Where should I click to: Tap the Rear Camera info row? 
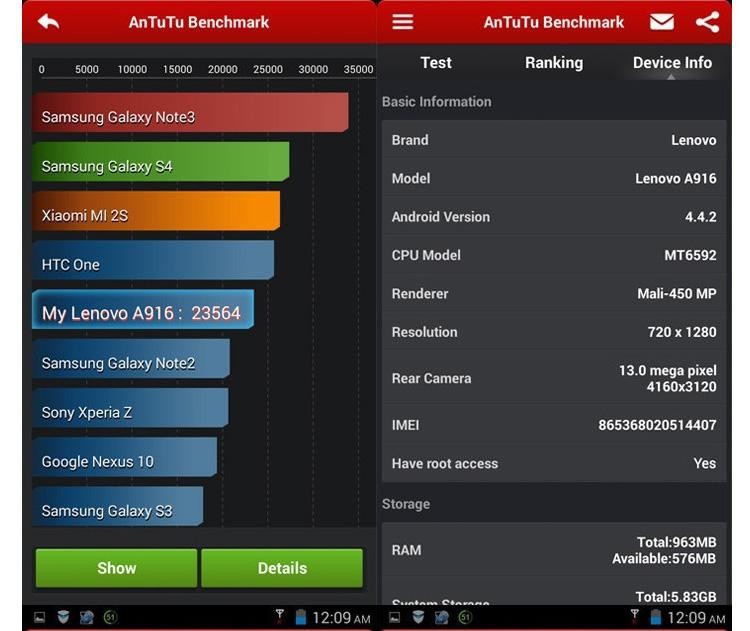click(554, 378)
